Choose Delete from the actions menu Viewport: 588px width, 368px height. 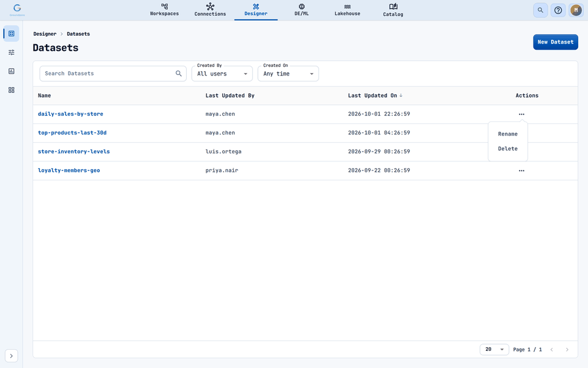pos(508,148)
